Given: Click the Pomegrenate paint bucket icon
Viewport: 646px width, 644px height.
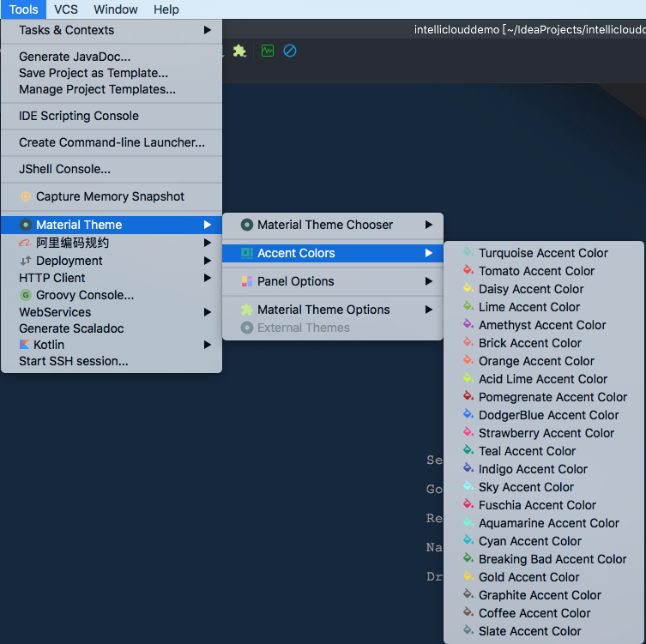Looking at the screenshot, I should (468, 396).
